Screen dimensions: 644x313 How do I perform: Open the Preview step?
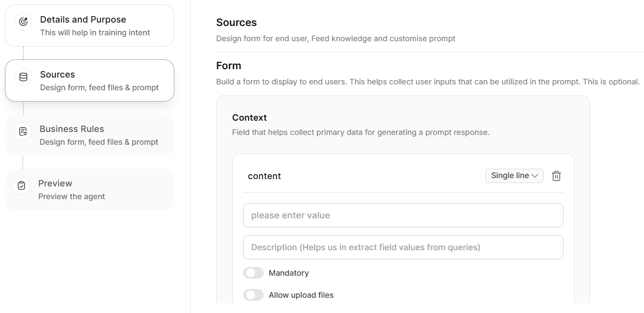89,189
